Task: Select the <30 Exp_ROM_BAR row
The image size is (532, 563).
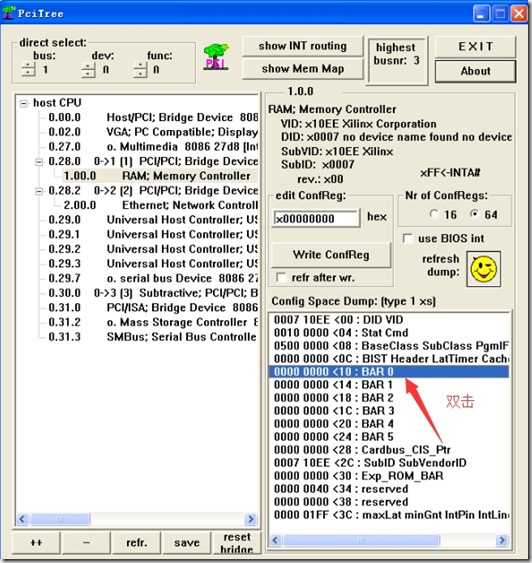Action: 389,476
